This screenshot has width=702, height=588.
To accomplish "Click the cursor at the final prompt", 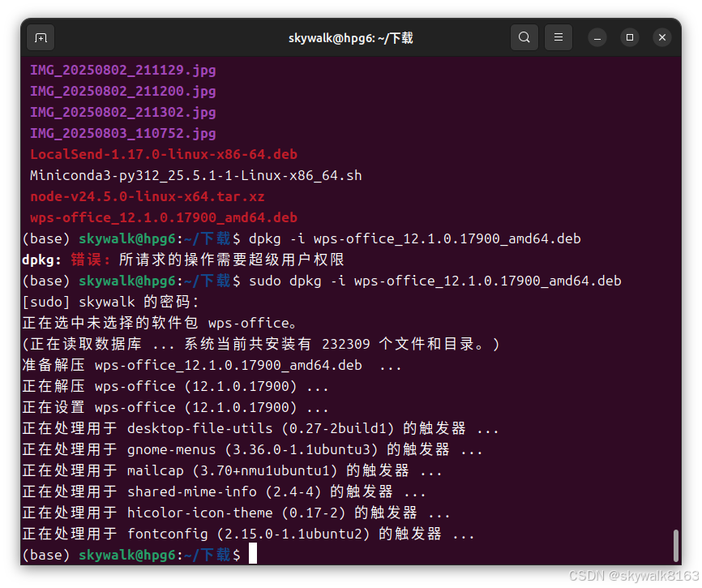I will 253,553.
